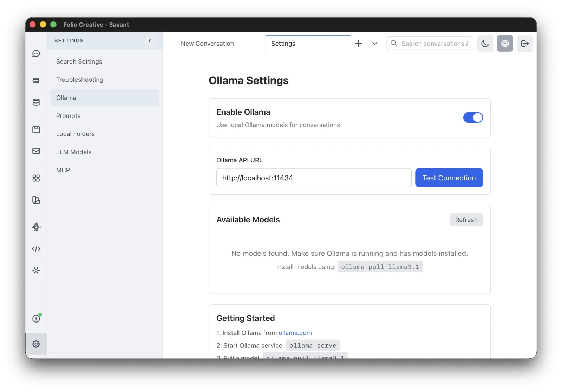This screenshot has height=392, width=562.
Task: Open the code brackets sidebar icon
Action: coord(36,249)
